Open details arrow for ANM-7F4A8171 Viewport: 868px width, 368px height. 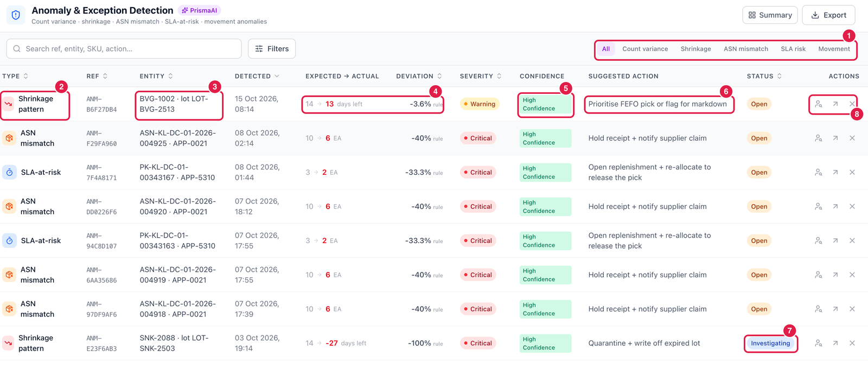click(835, 173)
